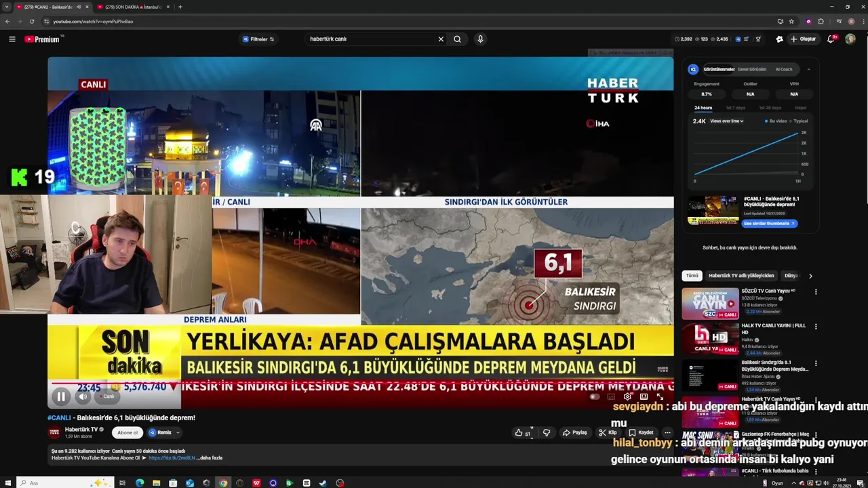Screen dimensions: 868x488
Task: Open Oluştur create button
Action: pos(804,39)
